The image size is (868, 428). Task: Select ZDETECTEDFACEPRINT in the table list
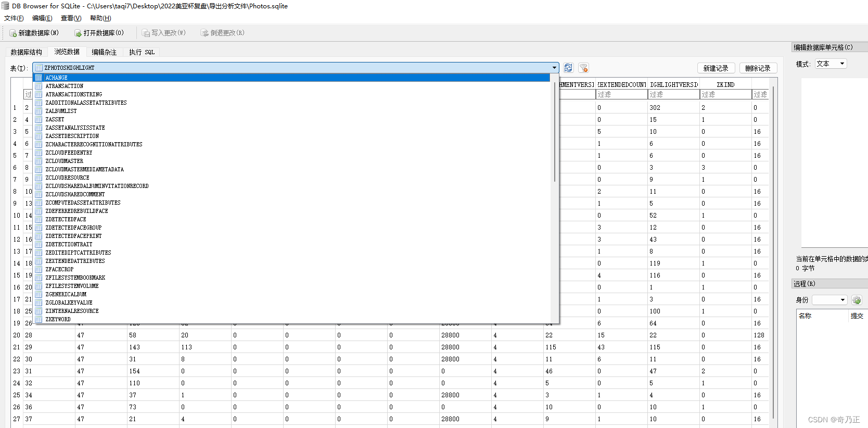pyautogui.click(x=292, y=236)
